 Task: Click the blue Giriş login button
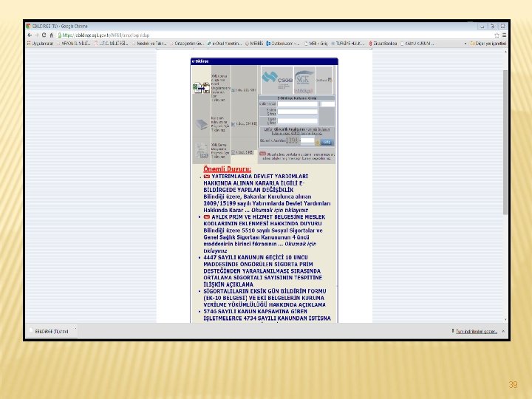(x=327, y=142)
